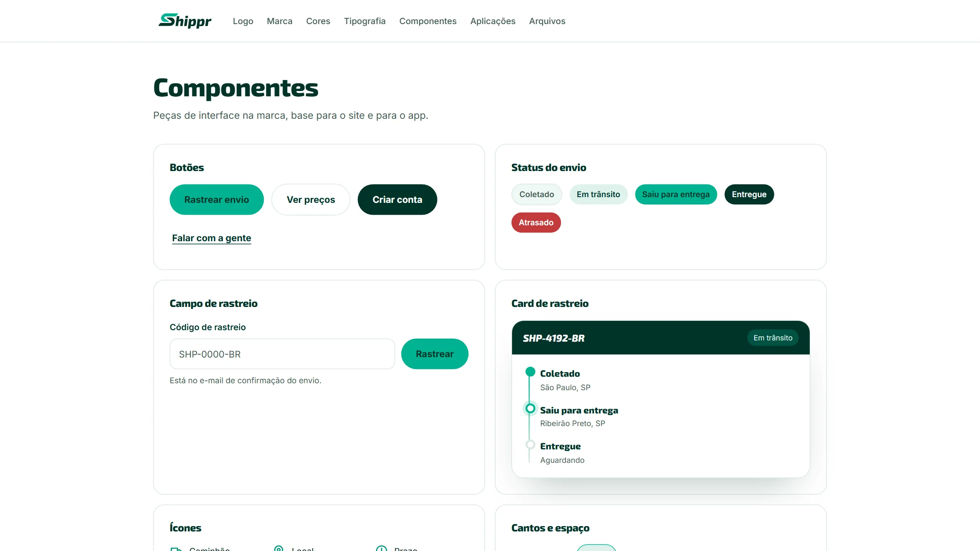Click the Ícones section heading
980x551 pixels.
pyautogui.click(x=185, y=528)
